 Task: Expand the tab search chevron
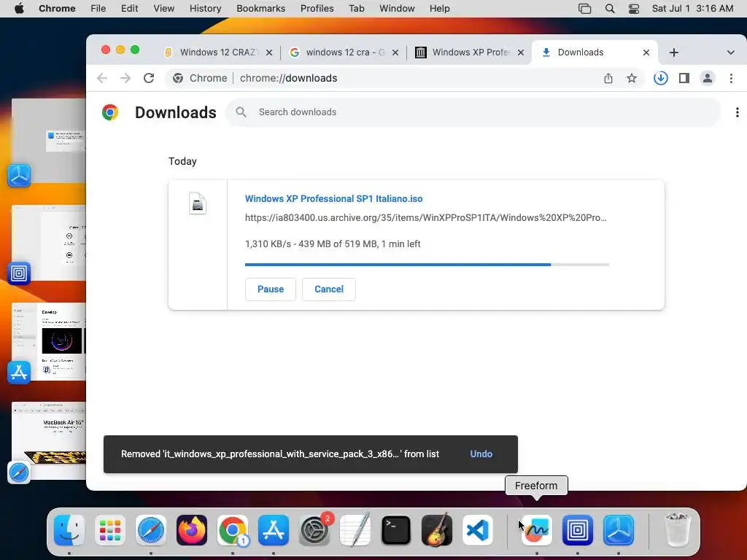[730, 52]
